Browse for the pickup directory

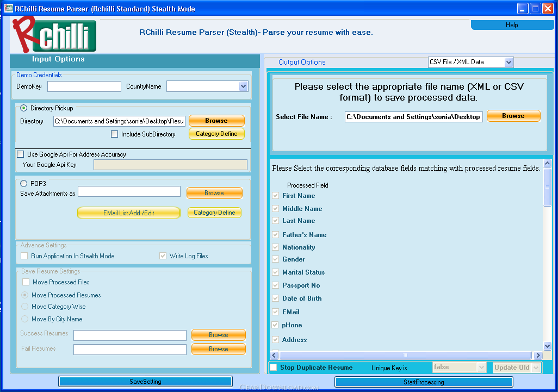[x=216, y=121]
